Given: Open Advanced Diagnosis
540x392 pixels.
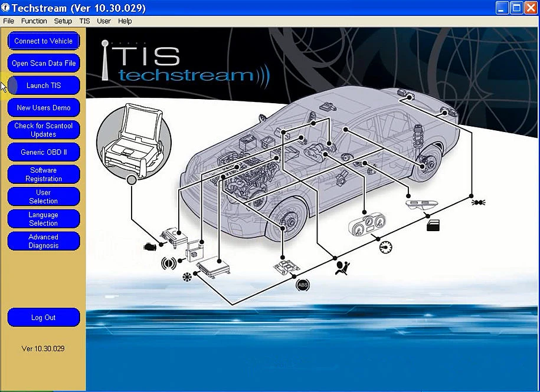Looking at the screenshot, I should pyautogui.click(x=44, y=241).
